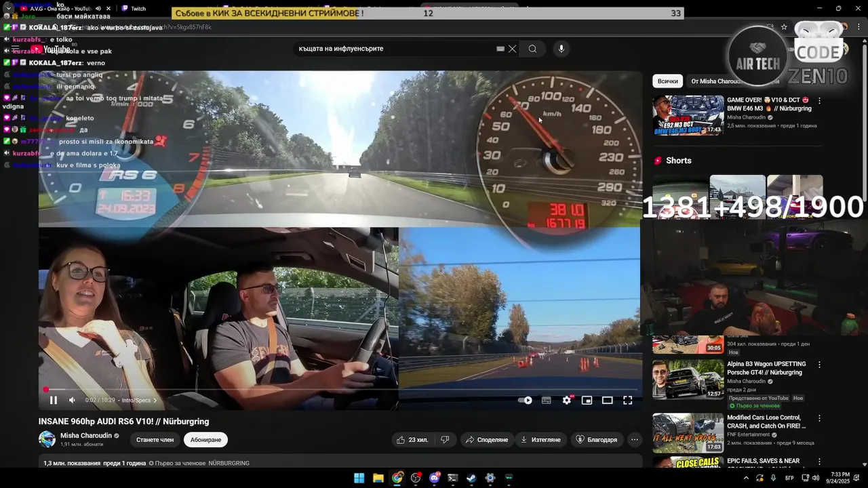Open the Modified Cars video thumbnail 17:03
Screen dimensions: 868x488
click(x=688, y=432)
